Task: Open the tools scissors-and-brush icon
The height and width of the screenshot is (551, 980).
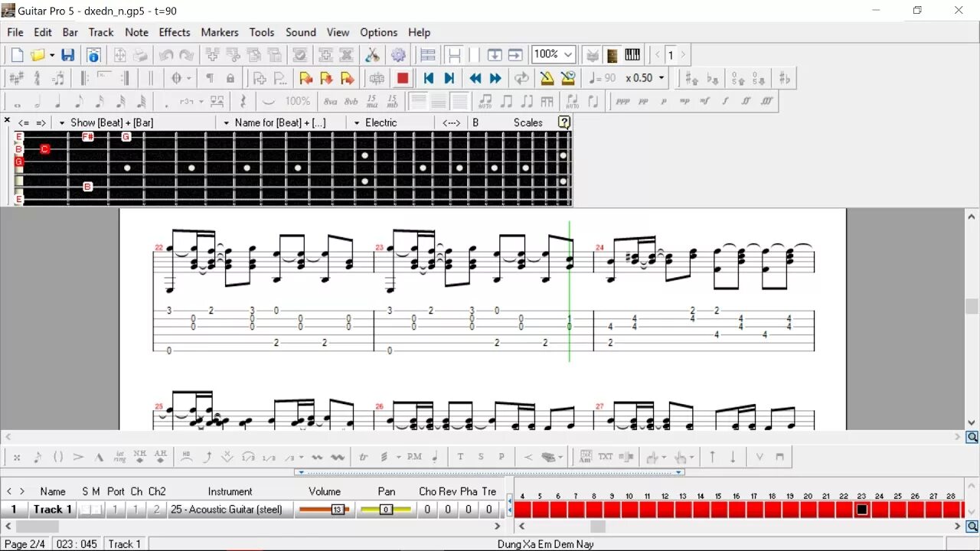Action: click(x=372, y=55)
